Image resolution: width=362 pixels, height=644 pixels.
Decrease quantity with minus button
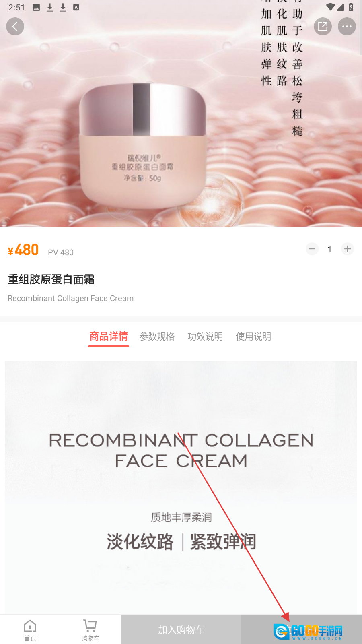pos(312,249)
